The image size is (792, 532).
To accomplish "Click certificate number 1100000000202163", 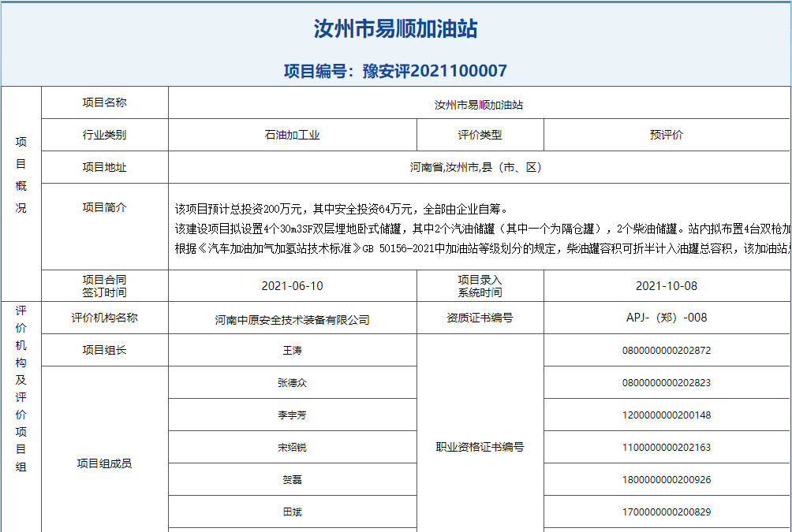I will click(667, 447).
